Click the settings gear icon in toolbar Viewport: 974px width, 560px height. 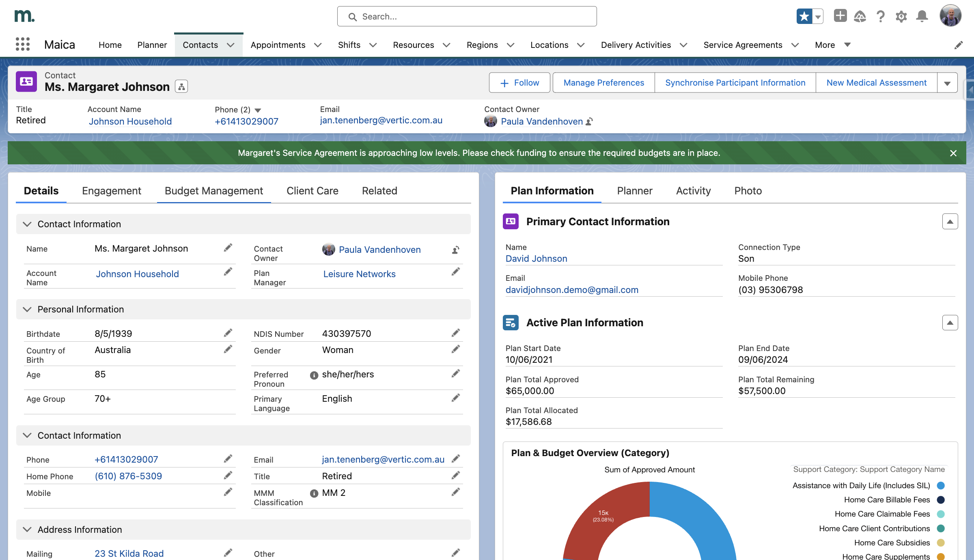902,17
